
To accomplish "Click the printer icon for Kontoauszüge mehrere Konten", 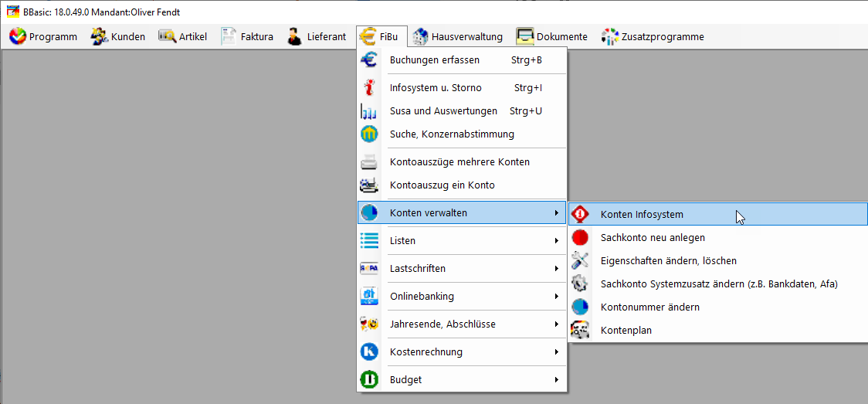I will click(x=368, y=162).
